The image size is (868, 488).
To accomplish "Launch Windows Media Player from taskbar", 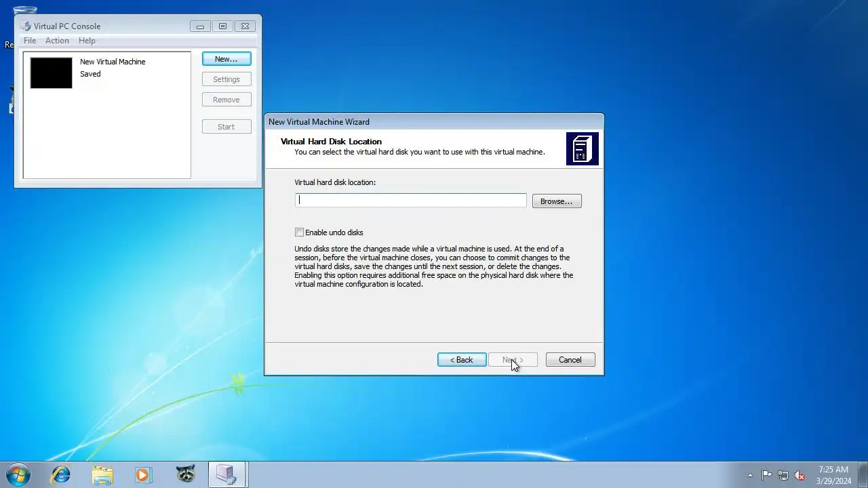I will pos(143,474).
